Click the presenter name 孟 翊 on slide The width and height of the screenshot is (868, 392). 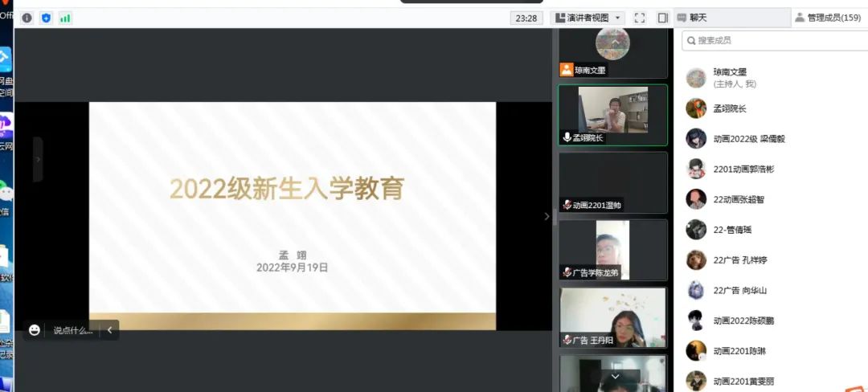pos(293,255)
